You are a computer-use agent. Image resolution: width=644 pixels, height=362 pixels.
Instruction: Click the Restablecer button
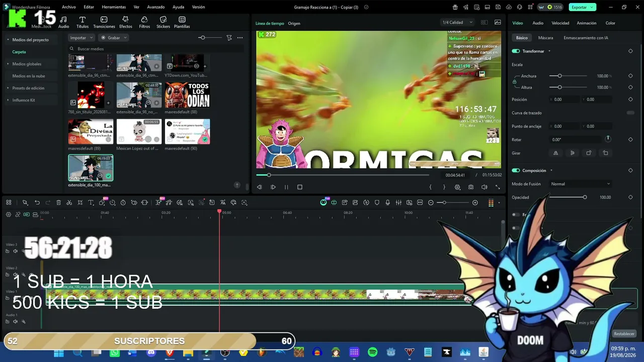(624, 334)
